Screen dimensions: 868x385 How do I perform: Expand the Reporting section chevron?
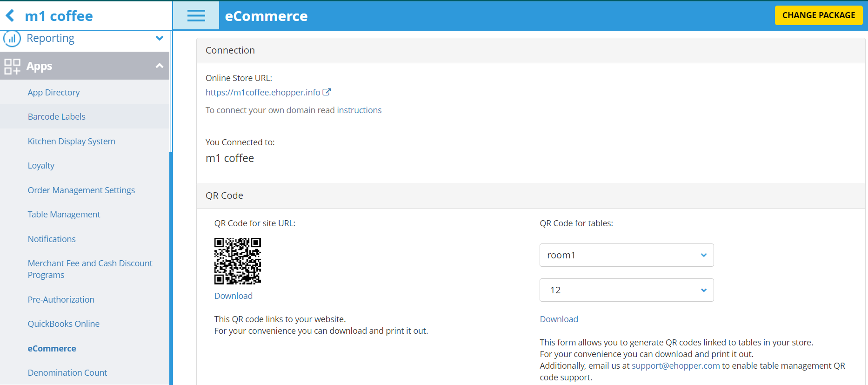[160, 38]
